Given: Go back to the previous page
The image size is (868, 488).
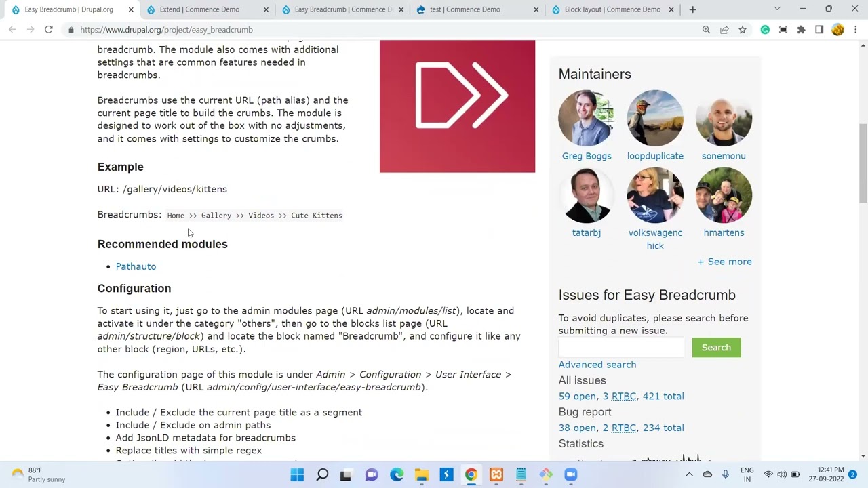Looking at the screenshot, I should click(12, 30).
